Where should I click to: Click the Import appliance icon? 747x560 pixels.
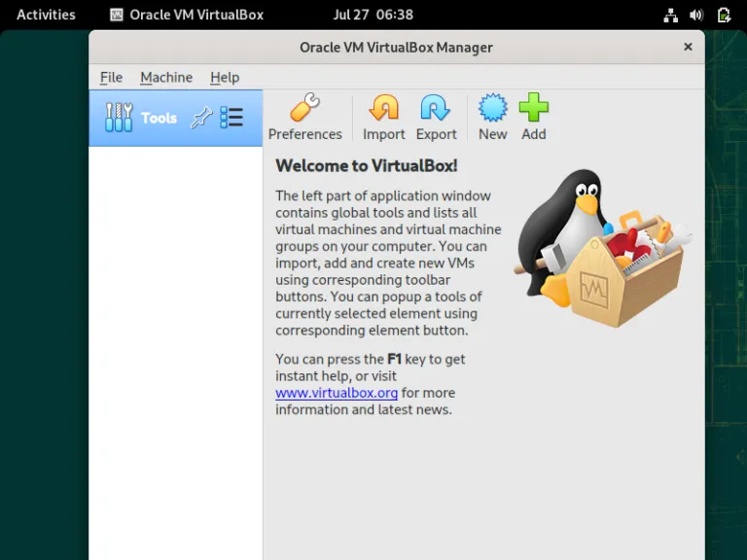click(x=383, y=117)
